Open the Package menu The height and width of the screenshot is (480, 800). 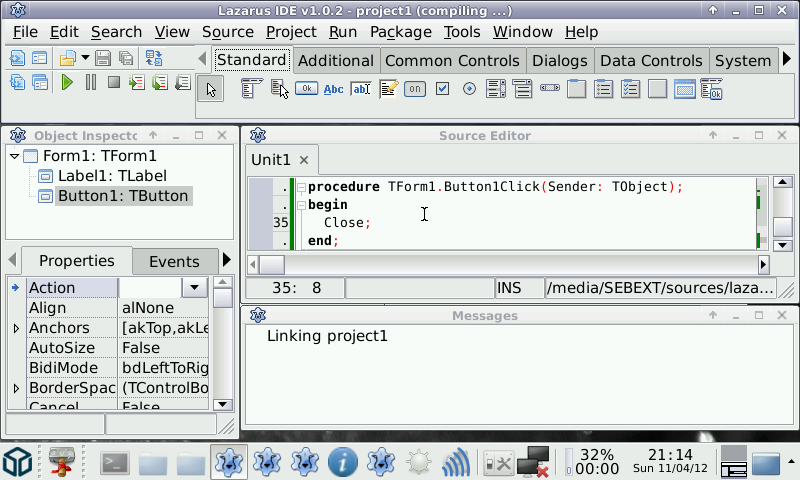[x=401, y=32]
